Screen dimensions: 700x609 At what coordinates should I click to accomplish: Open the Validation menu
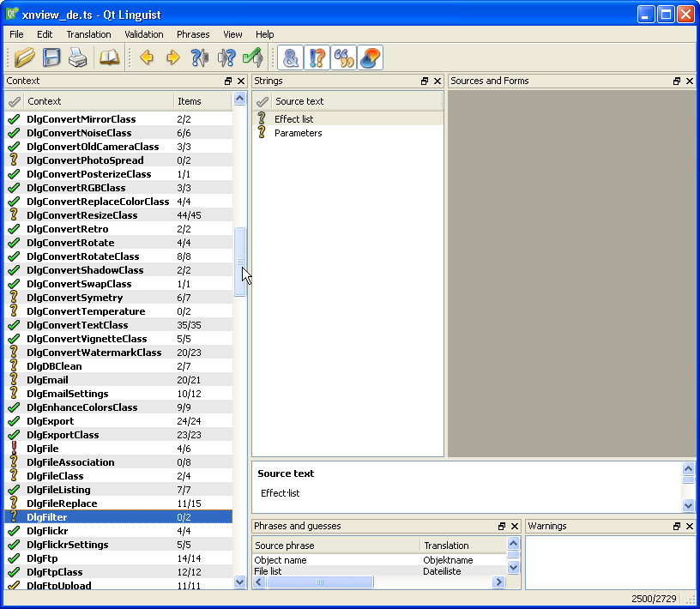[144, 34]
